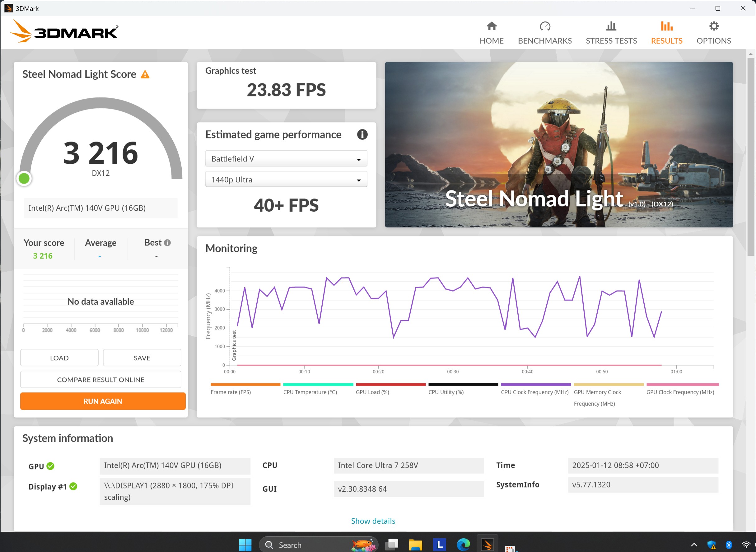Click the Show details link
The width and height of the screenshot is (756, 552).
point(373,521)
